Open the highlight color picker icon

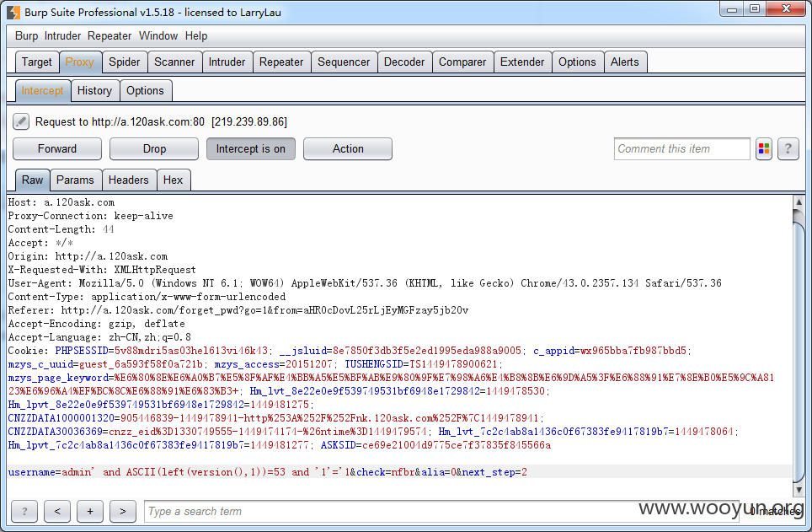click(x=764, y=149)
